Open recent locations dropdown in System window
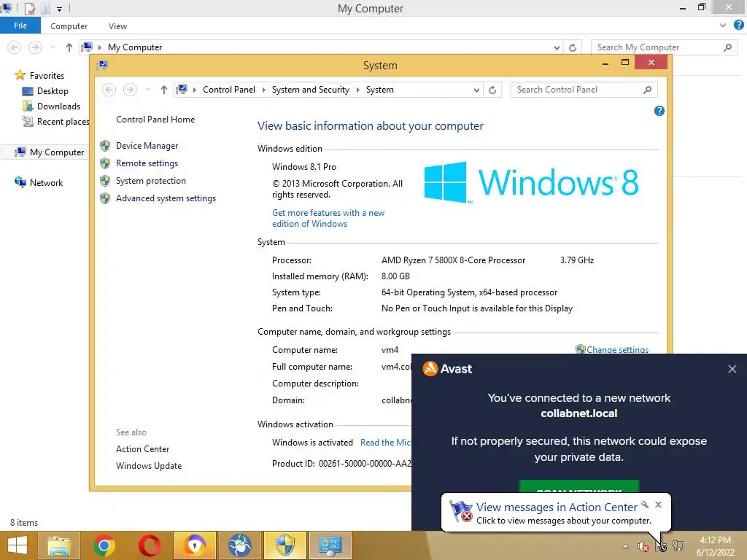The image size is (747, 560). tap(147, 90)
